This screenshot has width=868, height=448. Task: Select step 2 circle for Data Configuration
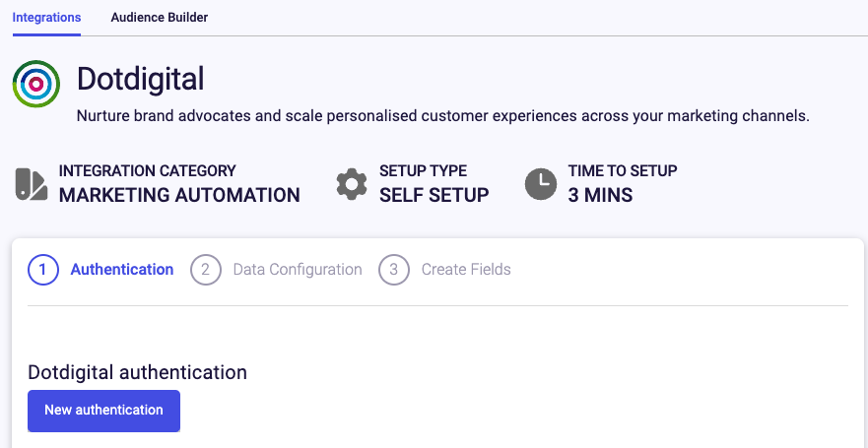click(x=206, y=270)
